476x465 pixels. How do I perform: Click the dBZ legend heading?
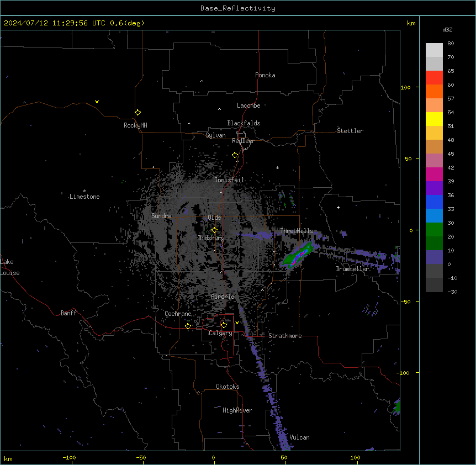coord(447,30)
